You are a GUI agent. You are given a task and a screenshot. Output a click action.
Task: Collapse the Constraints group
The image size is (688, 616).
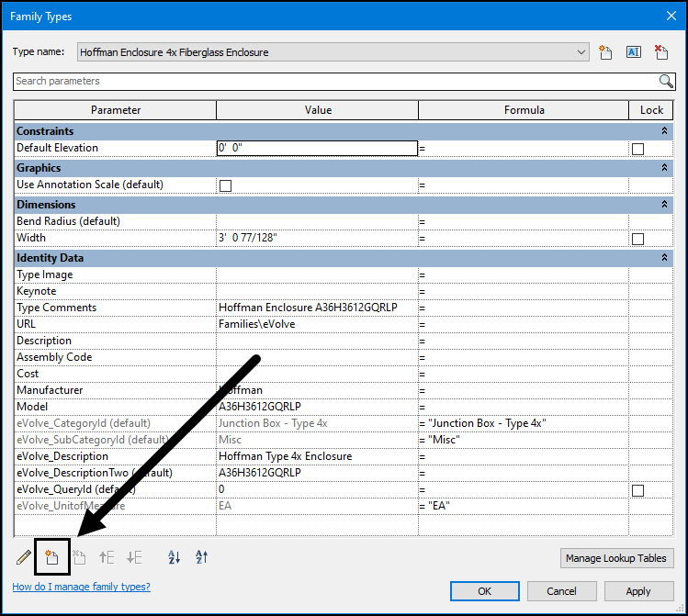coord(664,130)
